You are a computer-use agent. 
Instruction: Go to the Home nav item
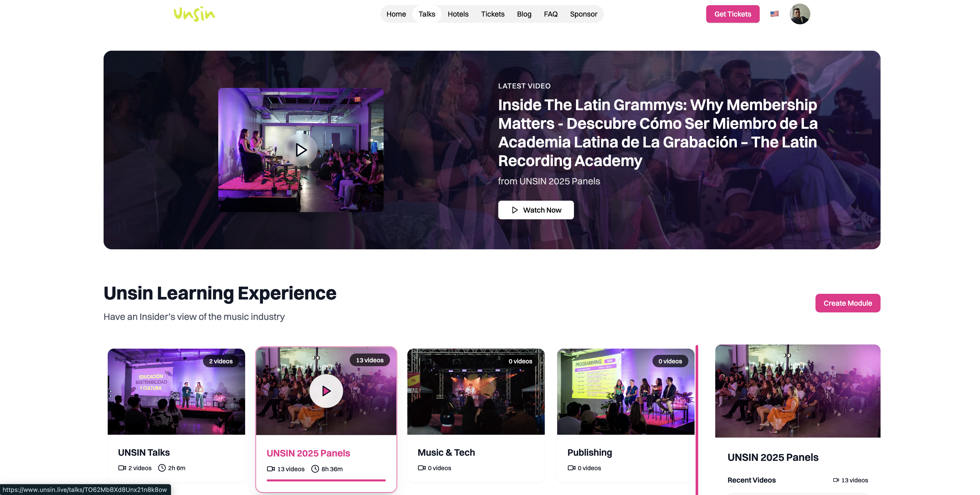pos(396,14)
